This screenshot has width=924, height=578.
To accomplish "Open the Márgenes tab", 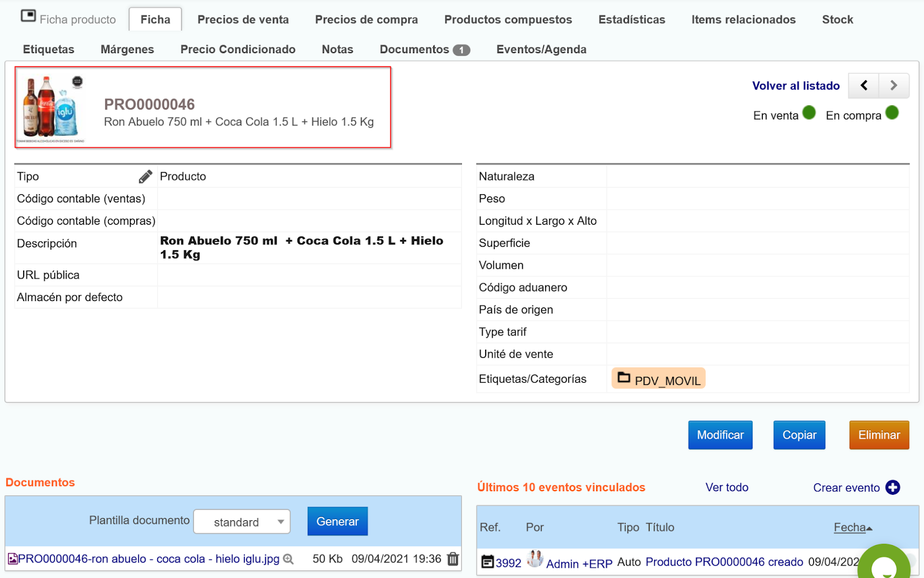I will coord(127,50).
